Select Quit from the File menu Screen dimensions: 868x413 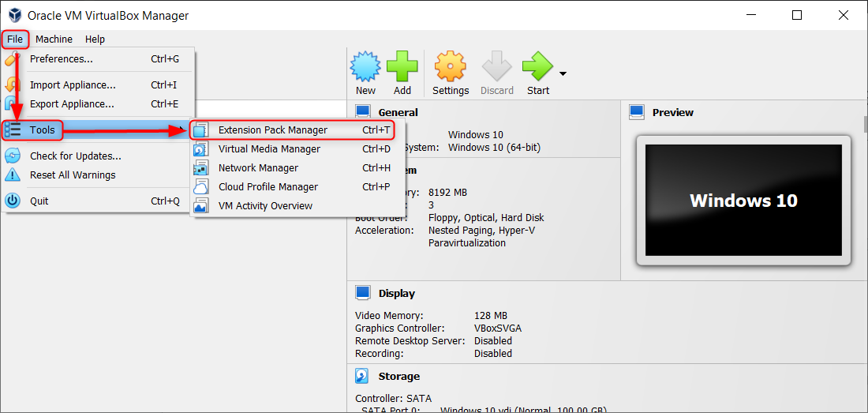[98, 201]
